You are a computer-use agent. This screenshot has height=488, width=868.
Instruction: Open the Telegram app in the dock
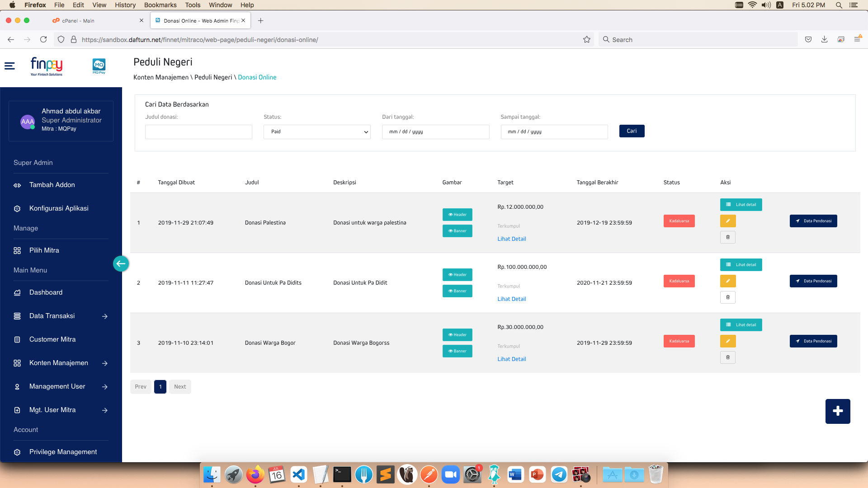click(x=559, y=474)
